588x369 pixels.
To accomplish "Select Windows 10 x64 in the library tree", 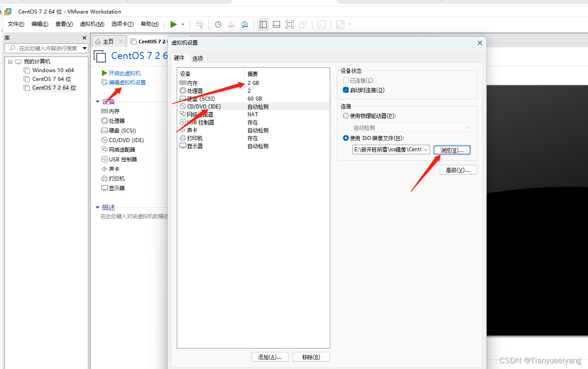I will click(52, 70).
